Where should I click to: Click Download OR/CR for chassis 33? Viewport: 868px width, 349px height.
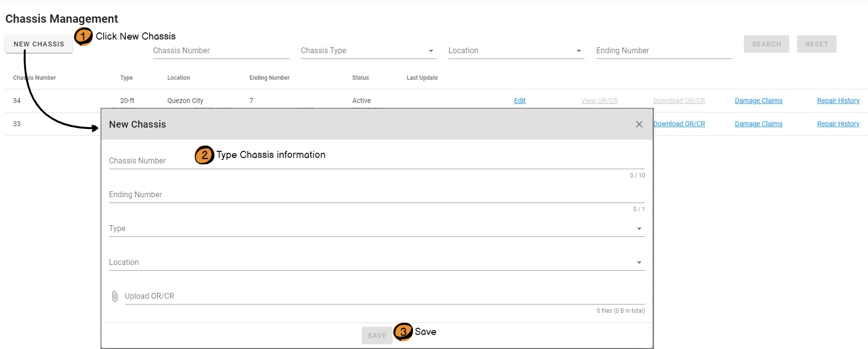[680, 124]
